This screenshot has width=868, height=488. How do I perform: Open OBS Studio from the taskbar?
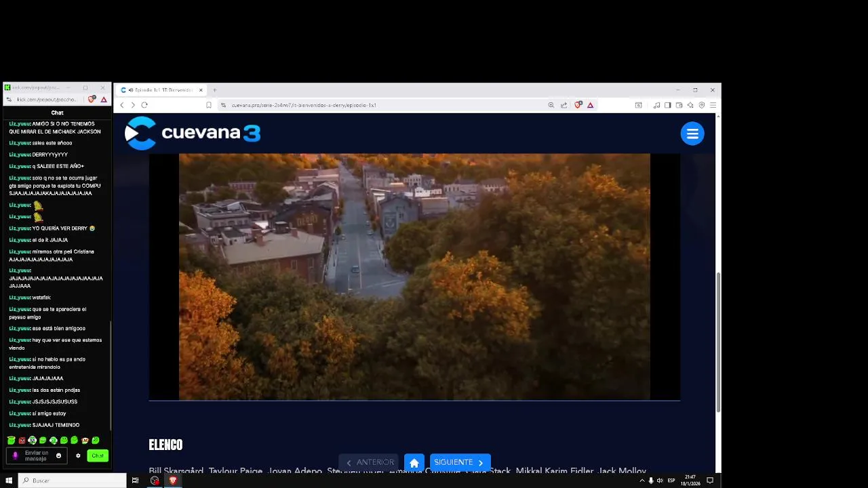click(155, 481)
